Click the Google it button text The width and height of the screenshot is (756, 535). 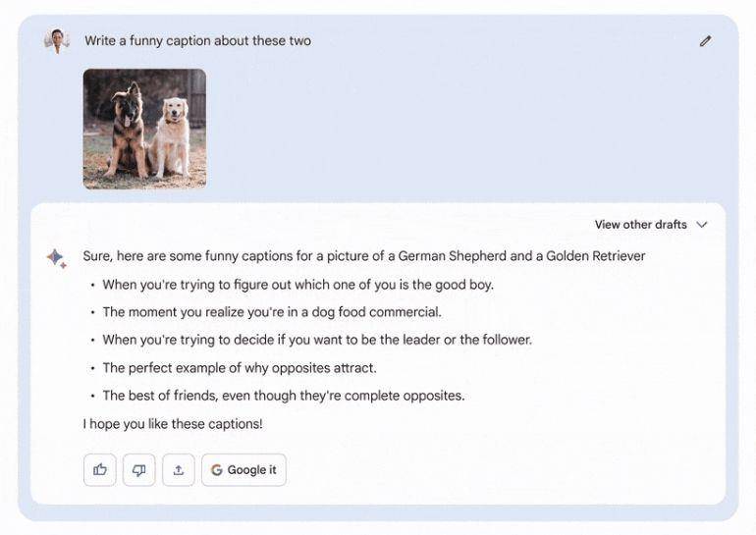[x=251, y=470]
